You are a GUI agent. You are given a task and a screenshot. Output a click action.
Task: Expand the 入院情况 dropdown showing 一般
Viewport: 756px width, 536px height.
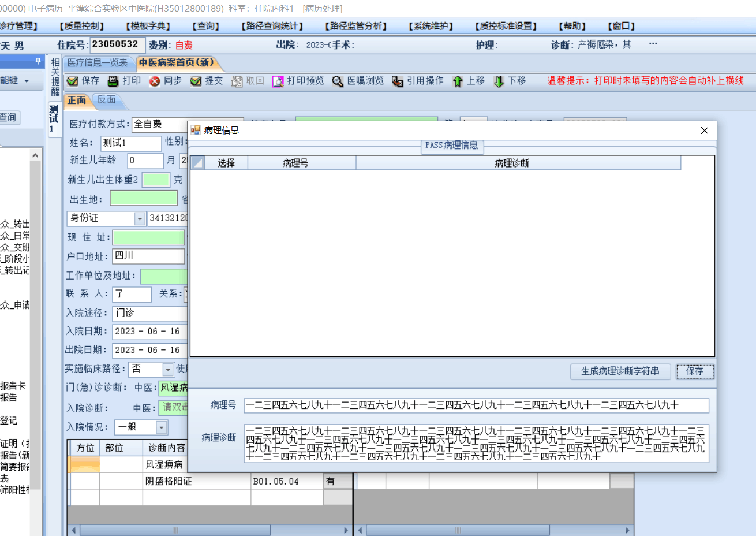[x=162, y=427]
